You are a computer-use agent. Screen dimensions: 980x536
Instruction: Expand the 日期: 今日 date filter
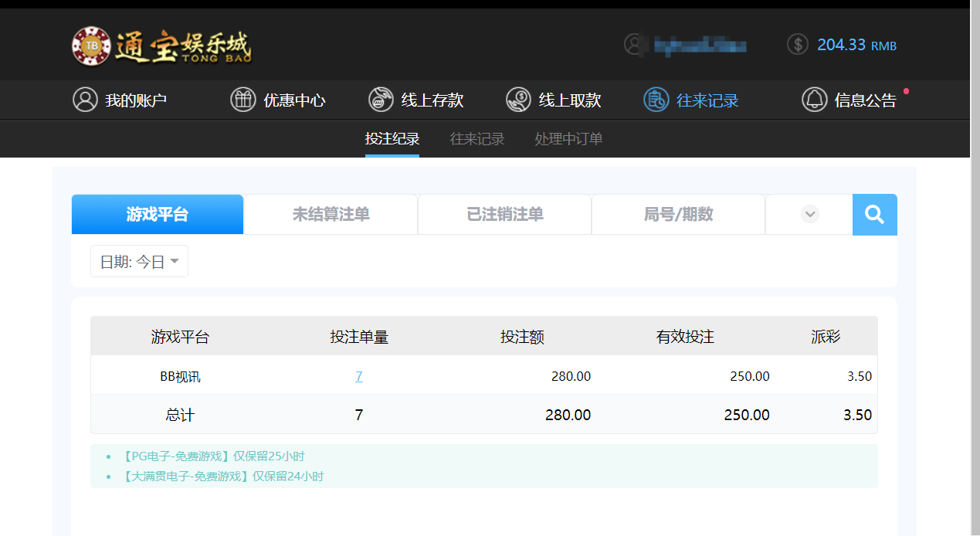(x=139, y=260)
